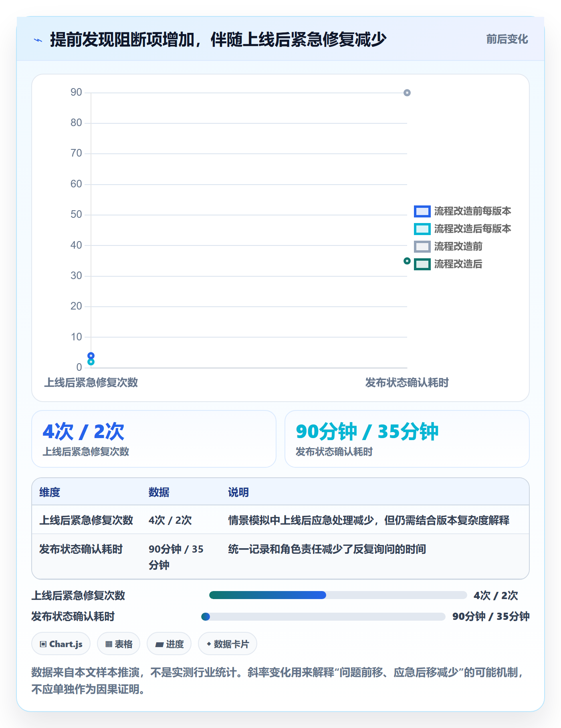Viewport: 561px width, 728px height.
Task: Toggle legend item 流程改造后每版本
Action: coord(462,229)
